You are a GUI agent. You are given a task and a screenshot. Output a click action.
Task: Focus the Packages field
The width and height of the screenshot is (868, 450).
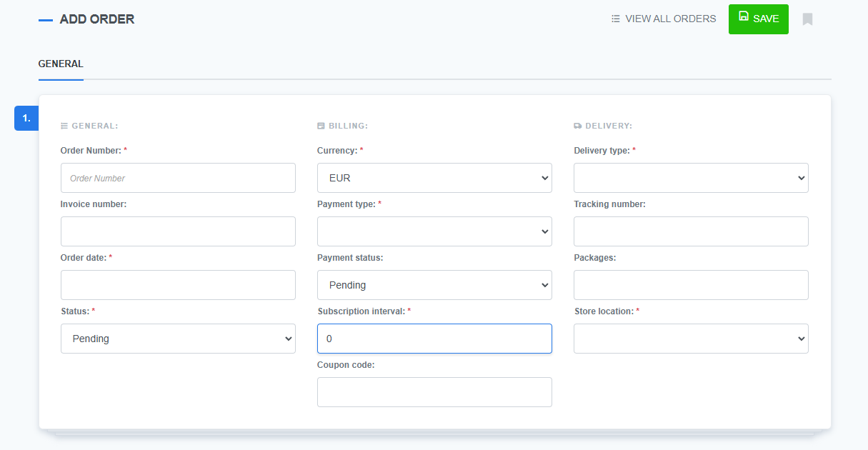691,285
